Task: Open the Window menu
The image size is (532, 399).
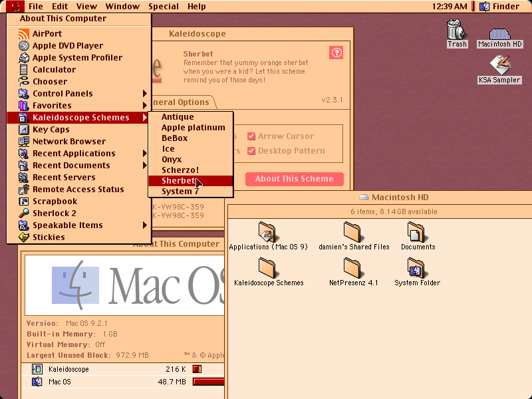Action: pyautogui.click(x=122, y=7)
